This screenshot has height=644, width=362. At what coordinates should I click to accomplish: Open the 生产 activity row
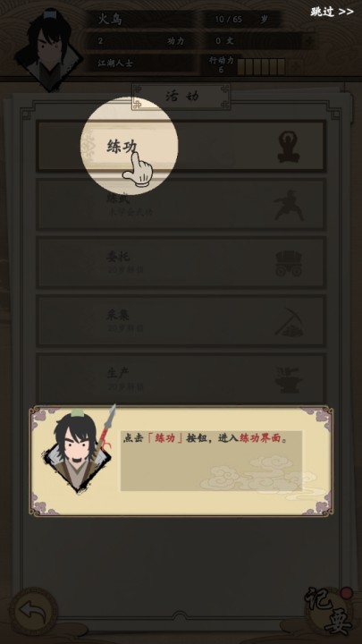coord(181,378)
